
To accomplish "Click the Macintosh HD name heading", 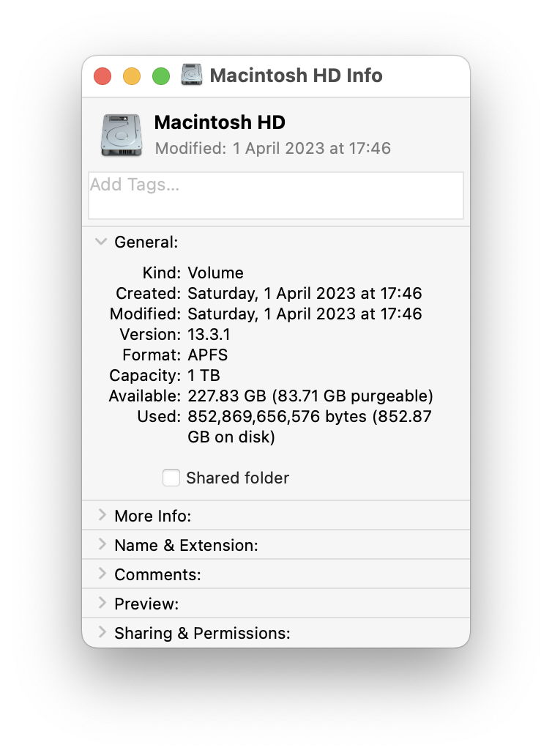I will (x=220, y=122).
